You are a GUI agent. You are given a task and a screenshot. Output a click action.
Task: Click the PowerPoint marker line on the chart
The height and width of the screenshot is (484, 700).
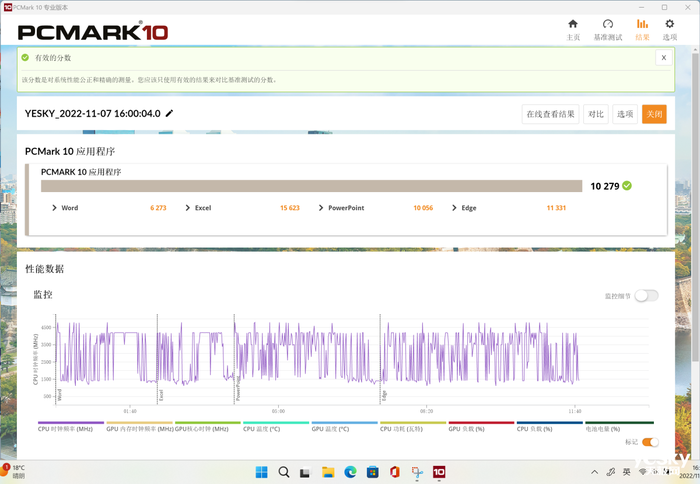point(234,359)
